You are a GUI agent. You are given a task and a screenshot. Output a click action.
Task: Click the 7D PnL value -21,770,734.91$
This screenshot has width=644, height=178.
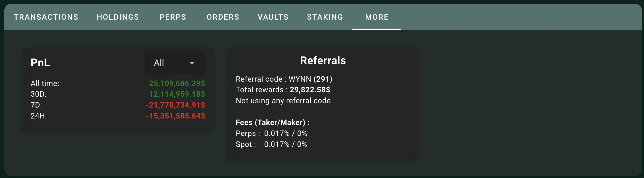click(x=175, y=105)
